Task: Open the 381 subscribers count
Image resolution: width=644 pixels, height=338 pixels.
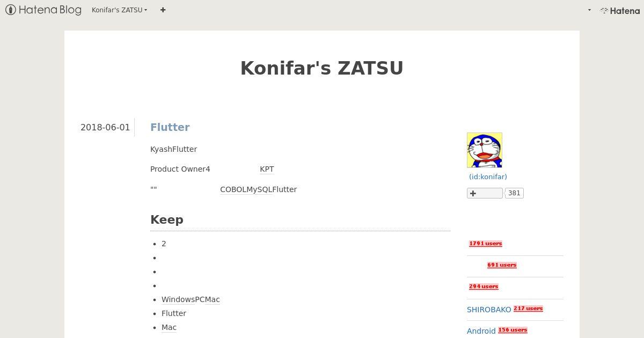Action: pyautogui.click(x=514, y=193)
